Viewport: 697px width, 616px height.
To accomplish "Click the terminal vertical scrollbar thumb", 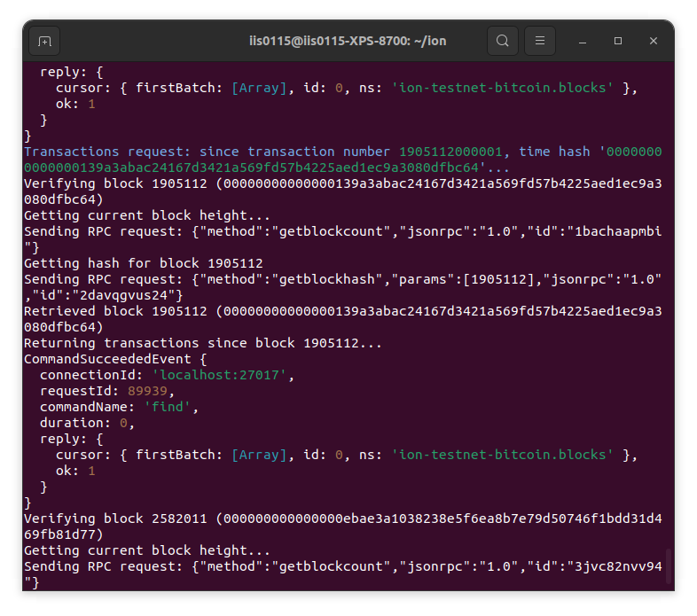I will (668, 565).
